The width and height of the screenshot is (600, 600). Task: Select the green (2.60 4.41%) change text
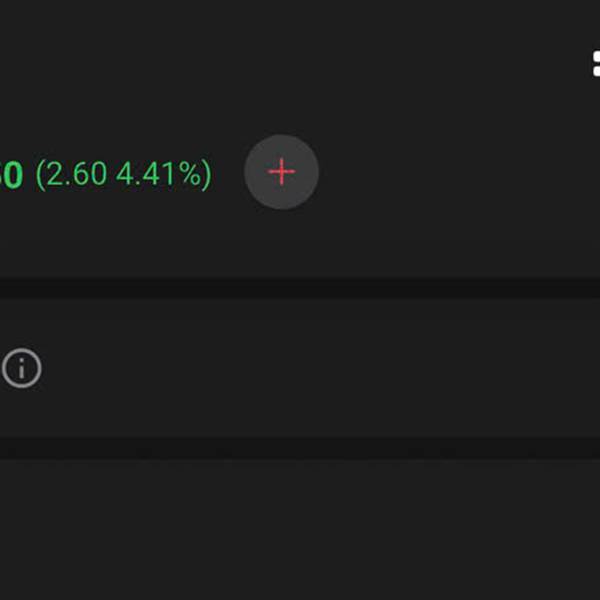123,175
